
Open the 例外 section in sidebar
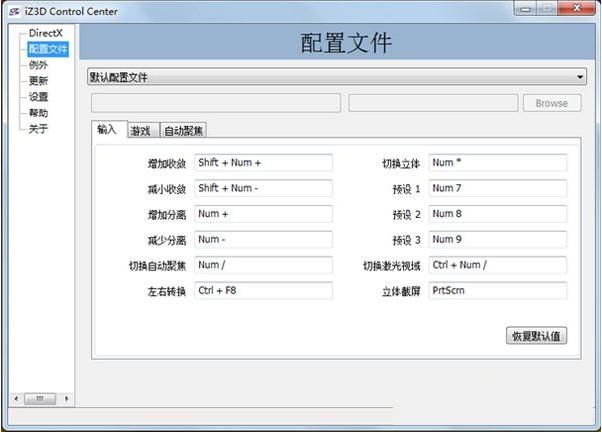(x=38, y=65)
